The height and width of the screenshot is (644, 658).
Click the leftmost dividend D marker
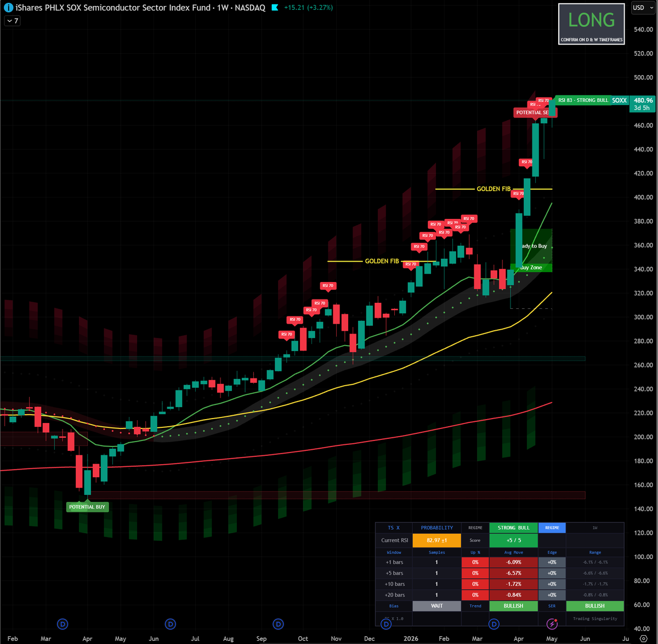(63, 624)
